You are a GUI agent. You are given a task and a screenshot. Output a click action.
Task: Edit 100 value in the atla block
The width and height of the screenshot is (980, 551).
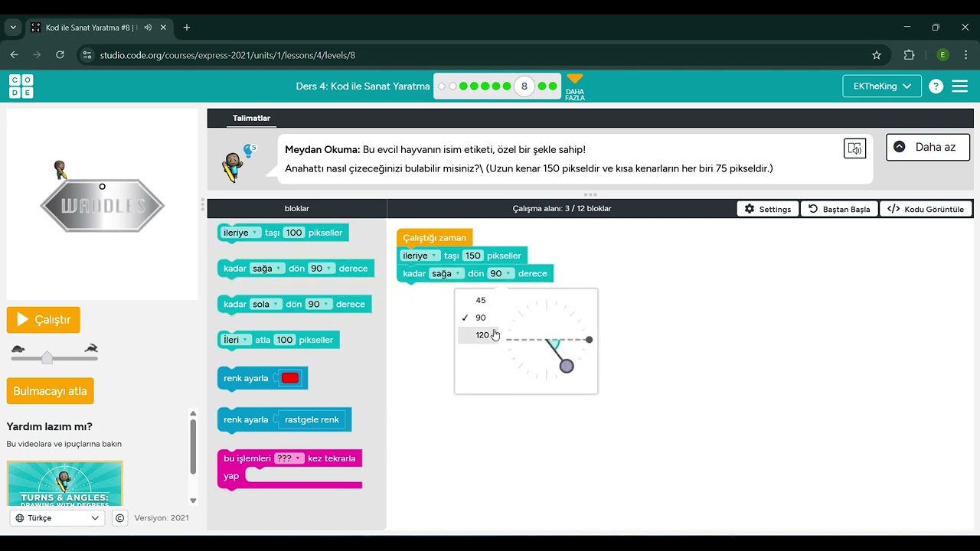point(285,340)
